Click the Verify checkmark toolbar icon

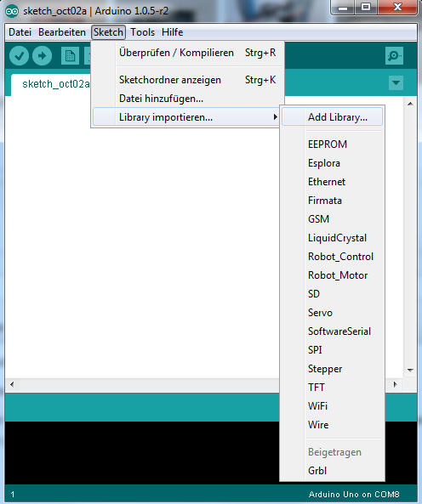[19, 56]
